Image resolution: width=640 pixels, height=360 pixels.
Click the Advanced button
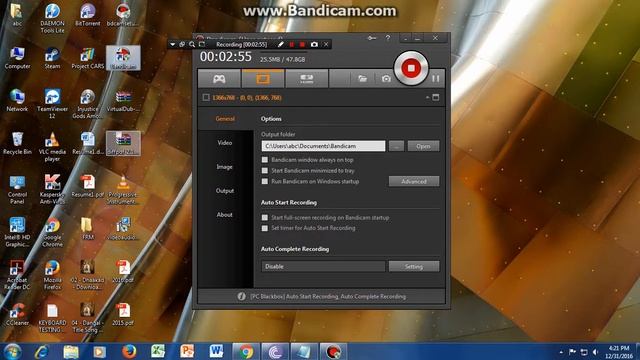[414, 181]
